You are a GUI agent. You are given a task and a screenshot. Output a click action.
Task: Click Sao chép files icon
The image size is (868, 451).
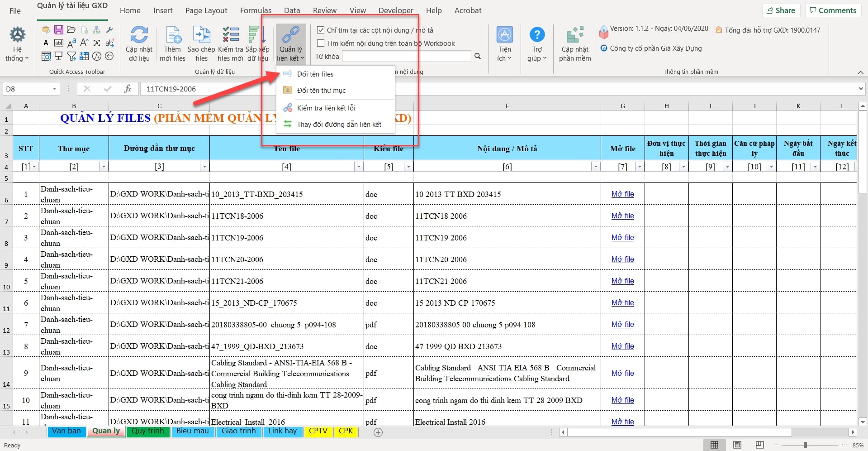pos(201,35)
